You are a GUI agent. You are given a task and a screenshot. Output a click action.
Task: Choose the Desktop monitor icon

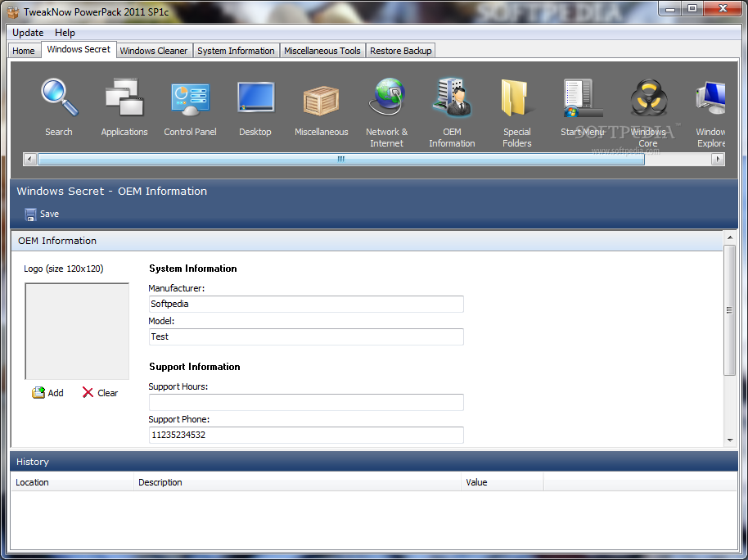click(x=255, y=98)
